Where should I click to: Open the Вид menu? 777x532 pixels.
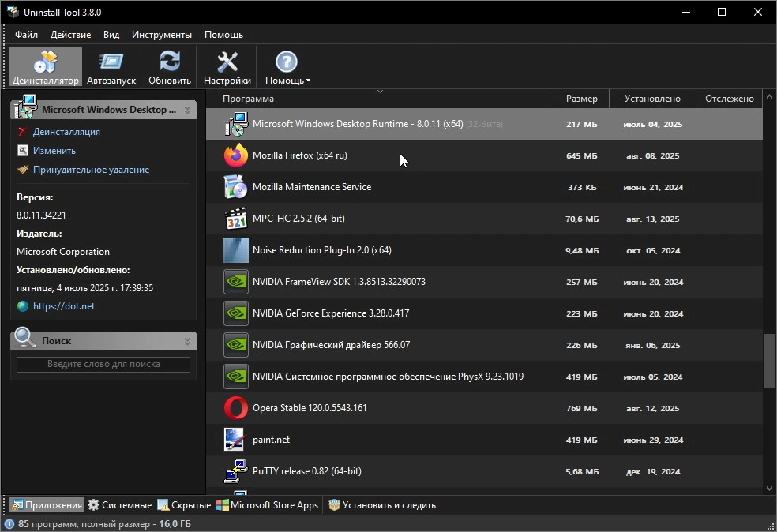click(111, 35)
